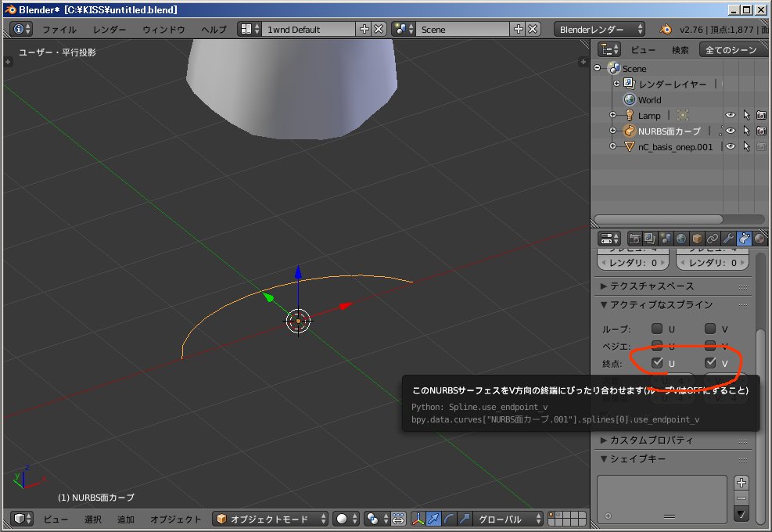Add a new screen layout with plus

pyautogui.click(x=364, y=29)
